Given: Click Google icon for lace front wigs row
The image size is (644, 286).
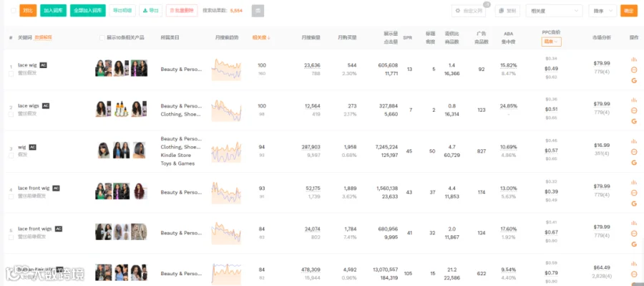Looking at the screenshot, I should click(x=634, y=244).
